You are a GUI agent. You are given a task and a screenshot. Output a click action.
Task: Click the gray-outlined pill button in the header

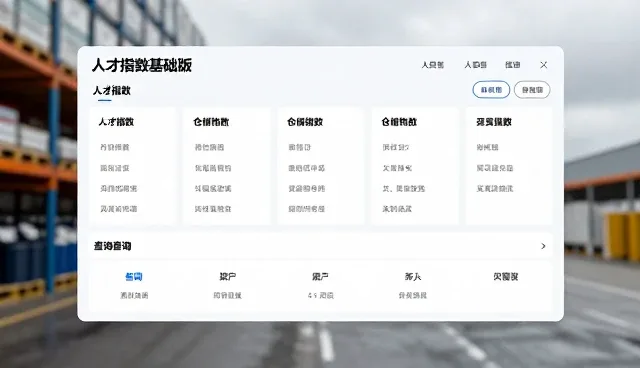click(x=532, y=90)
